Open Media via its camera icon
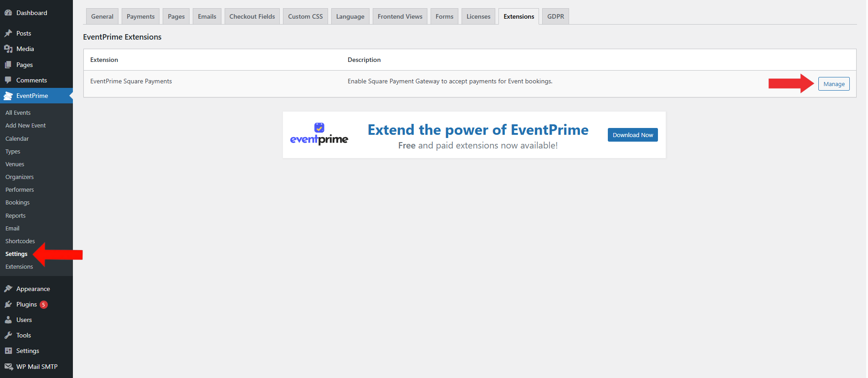Image resolution: width=868 pixels, height=378 pixels. [8, 49]
